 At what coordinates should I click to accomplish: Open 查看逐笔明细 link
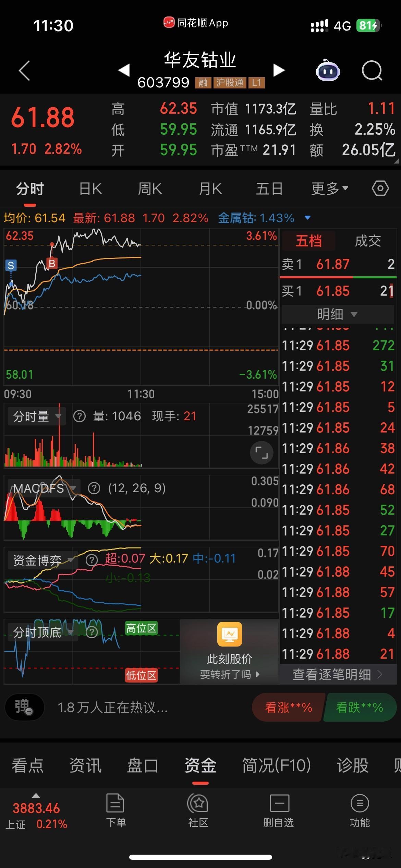coord(337,674)
